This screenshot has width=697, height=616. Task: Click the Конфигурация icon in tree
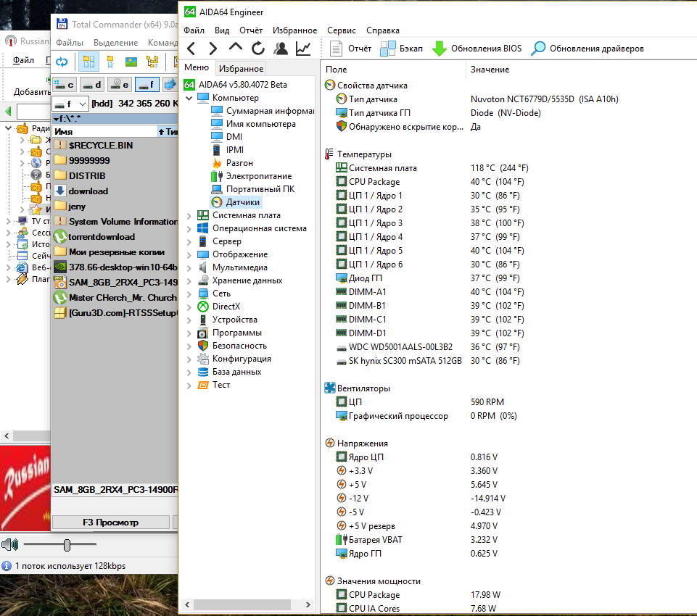click(203, 359)
